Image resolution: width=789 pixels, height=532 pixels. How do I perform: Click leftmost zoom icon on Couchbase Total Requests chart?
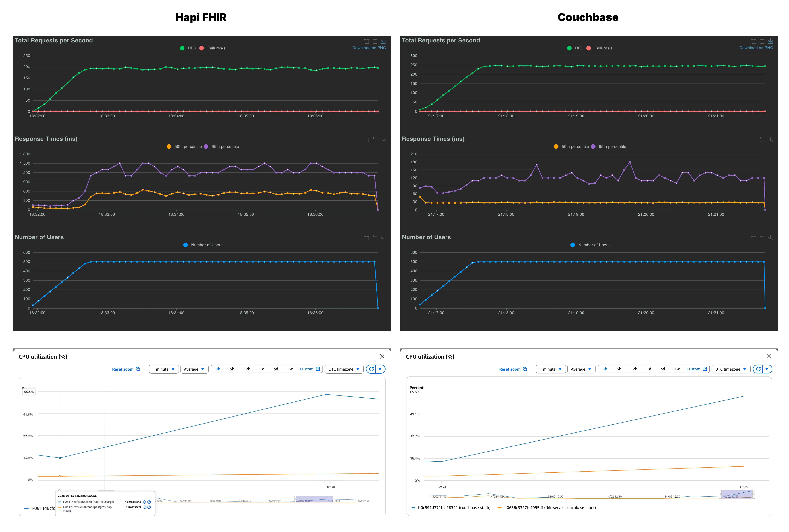753,41
